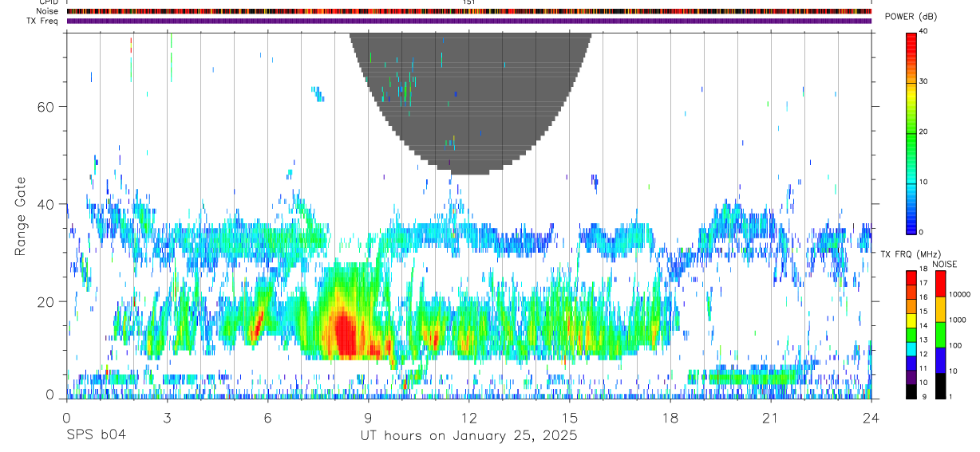Viewport: 980px width, 452px height.
Task: Pick the top red segment of the TX FRQ colorbar
Action: (911, 277)
